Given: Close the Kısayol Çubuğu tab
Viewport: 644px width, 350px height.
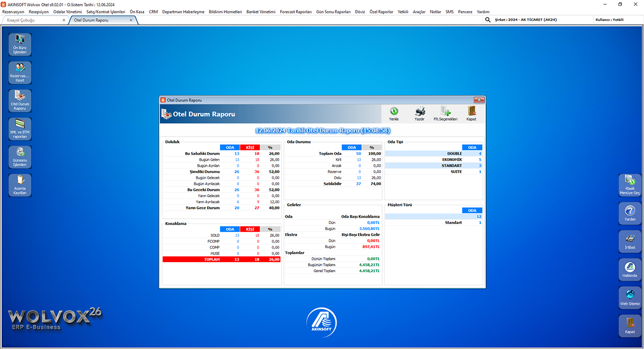Looking at the screenshot, I should tap(64, 20).
